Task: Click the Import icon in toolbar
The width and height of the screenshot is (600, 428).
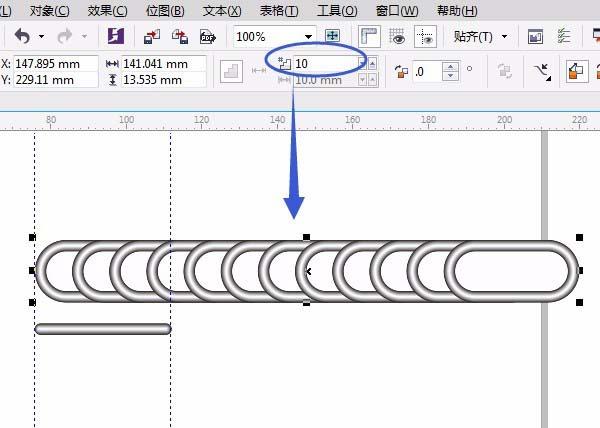Action: pos(152,37)
